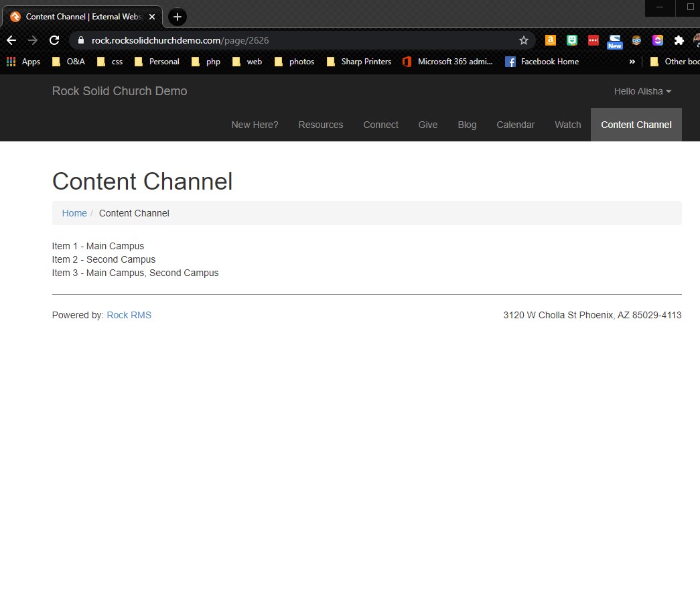Open the Calendar menu item

click(515, 125)
